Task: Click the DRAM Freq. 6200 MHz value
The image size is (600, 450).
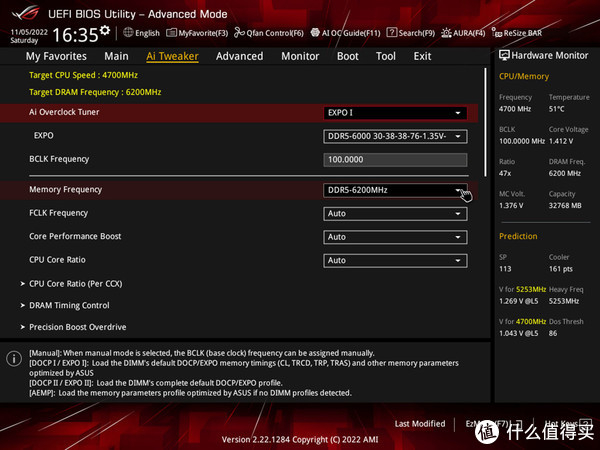Action: [564, 173]
